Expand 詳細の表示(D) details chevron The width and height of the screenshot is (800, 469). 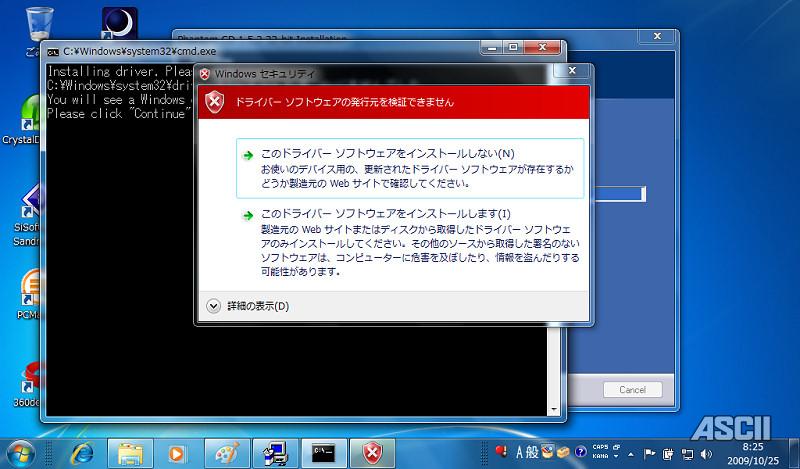coord(213,306)
